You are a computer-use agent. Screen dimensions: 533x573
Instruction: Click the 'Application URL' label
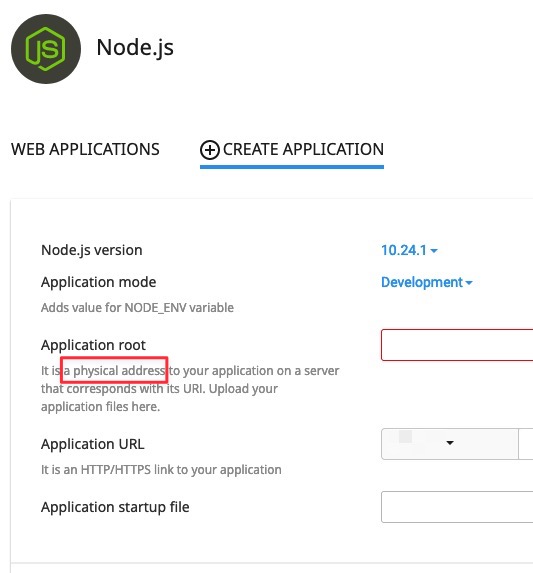[x=93, y=444]
